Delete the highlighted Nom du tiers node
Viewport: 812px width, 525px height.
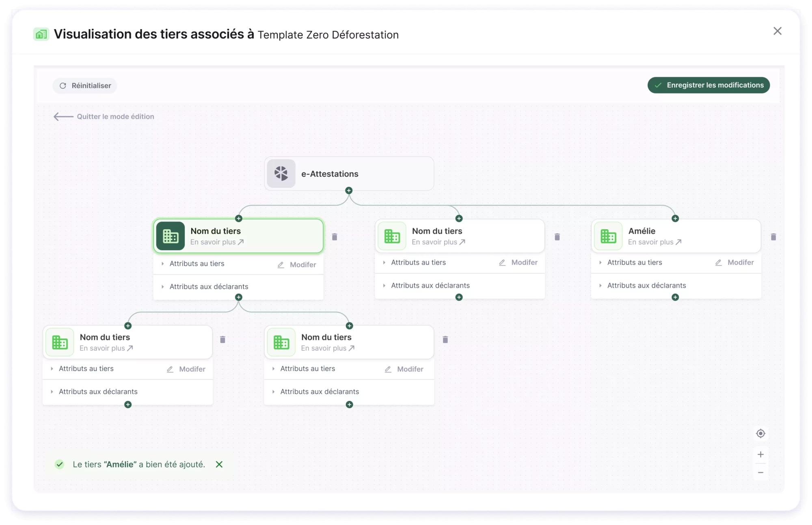pyautogui.click(x=335, y=237)
